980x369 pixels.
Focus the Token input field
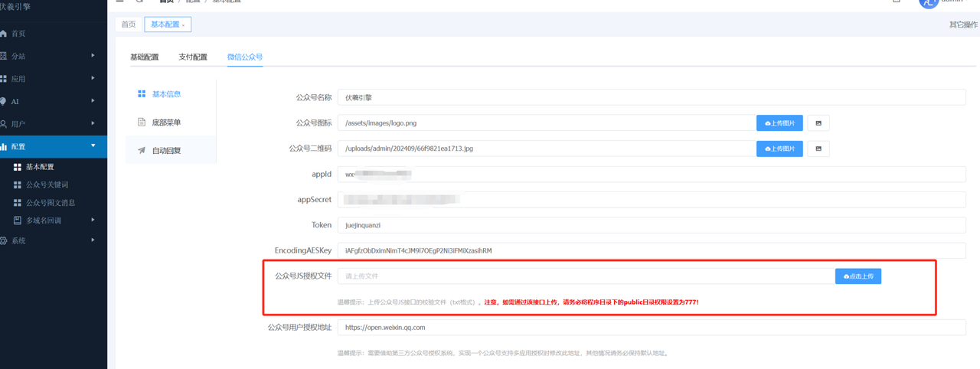652,225
